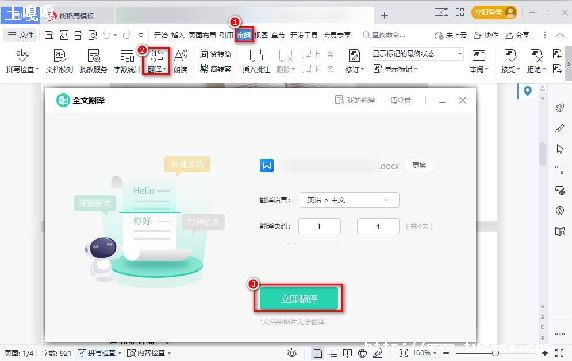Click the document proofreading (文档校对) icon
Screen dimensions: 572x361
tap(59, 61)
